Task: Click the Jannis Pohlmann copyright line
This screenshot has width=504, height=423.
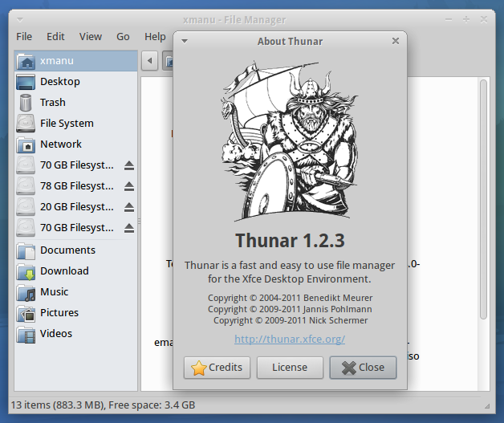Action: [x=290, y=309]
